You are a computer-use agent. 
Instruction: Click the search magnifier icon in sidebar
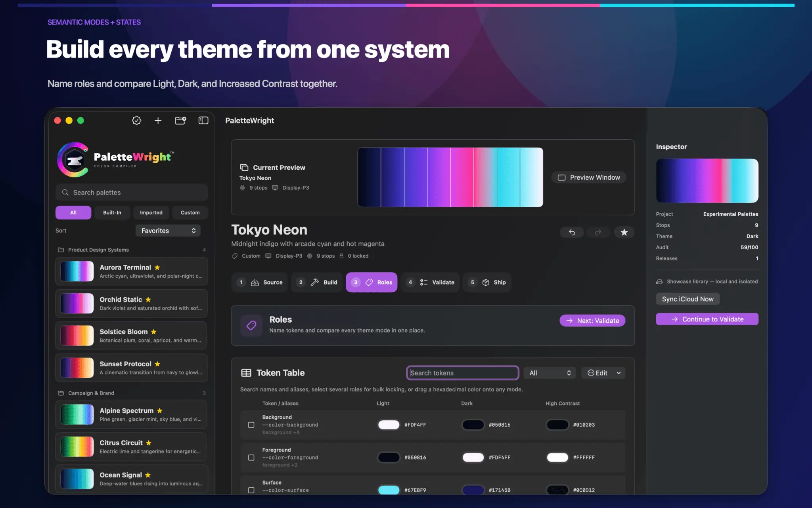coord(65,192)
